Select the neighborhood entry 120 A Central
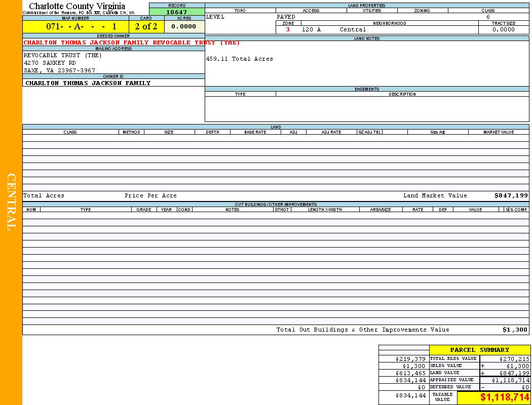The height and width of the screenshot is (405, 532). (x=333, y=29)
